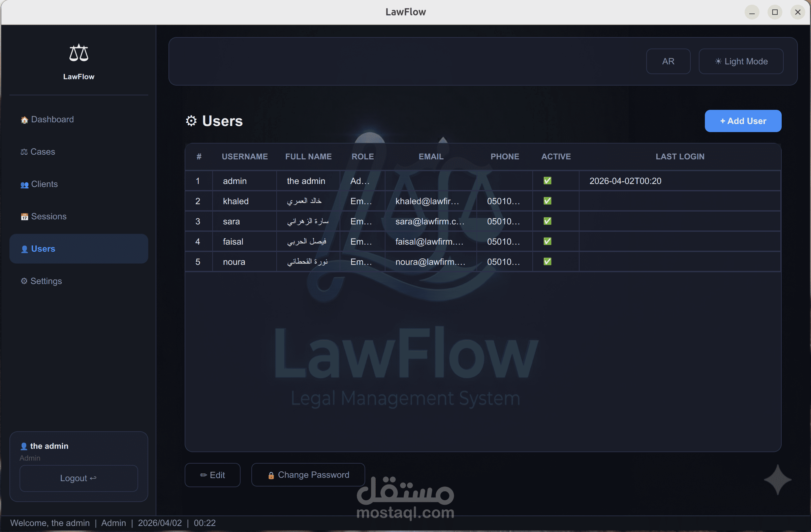The height and width of the screenshot is (532, 811).
Task: Click the LawFlow scales logo icon
Action: tap(79, 53)
